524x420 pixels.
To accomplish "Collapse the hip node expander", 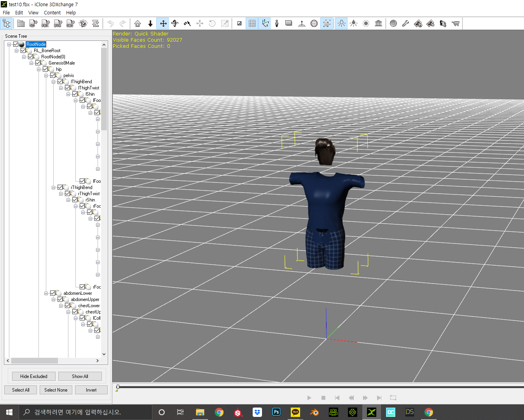I will pos(38,69).
